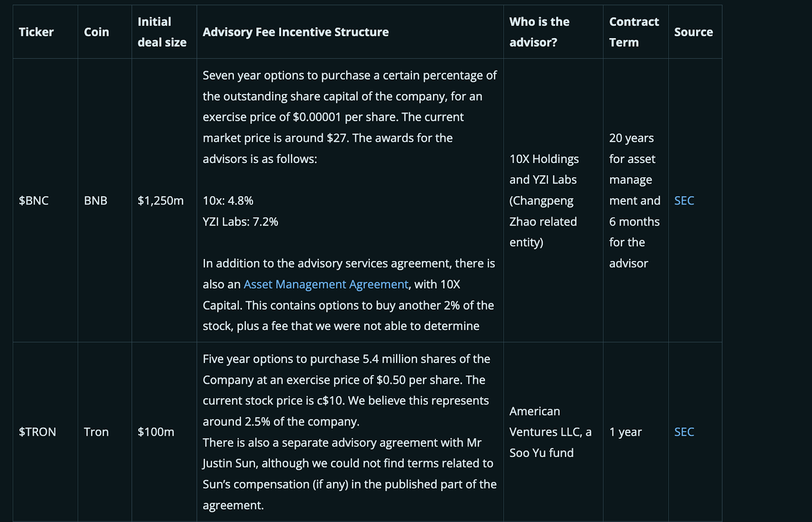Click the Initial deal size header

162,32
